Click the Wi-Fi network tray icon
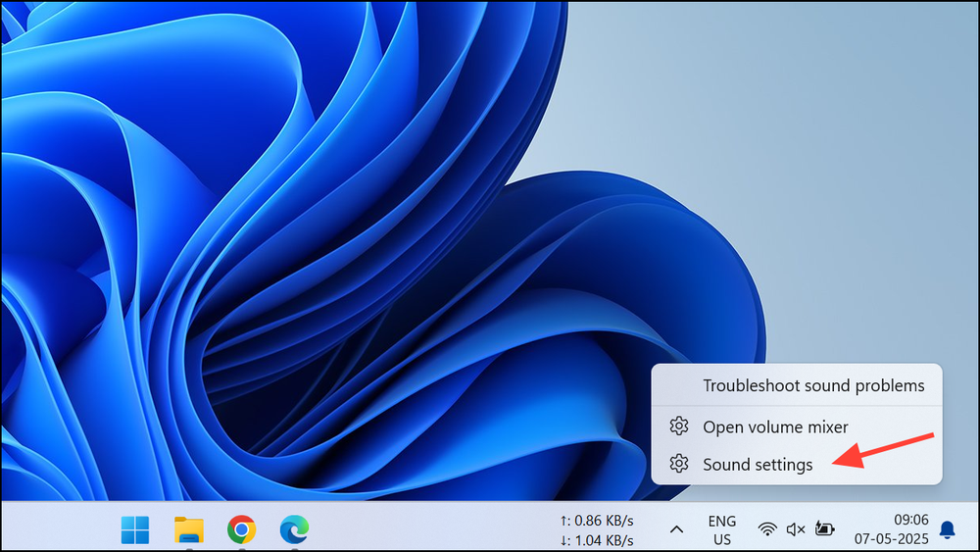 click(x=767, y=529)
